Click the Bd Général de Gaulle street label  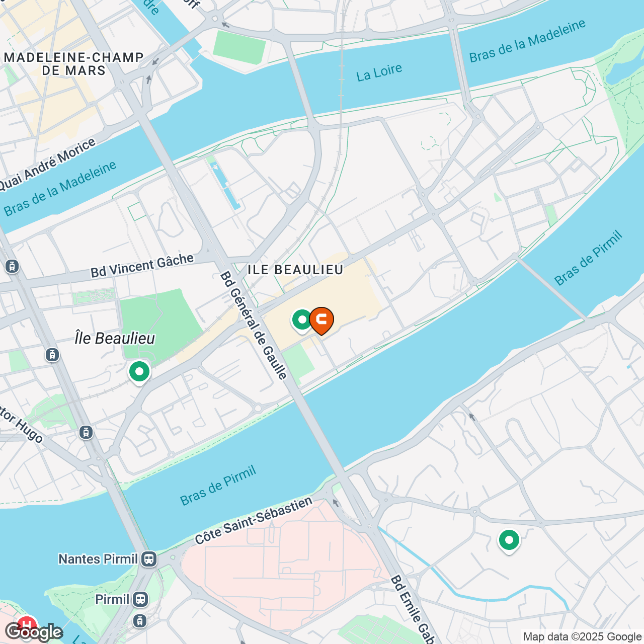click(254, 326)
